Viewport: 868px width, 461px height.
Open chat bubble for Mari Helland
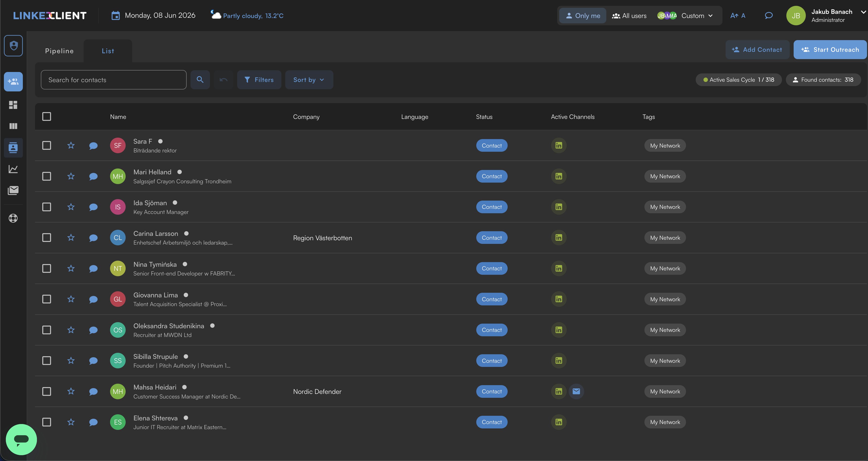pos(93,176)
